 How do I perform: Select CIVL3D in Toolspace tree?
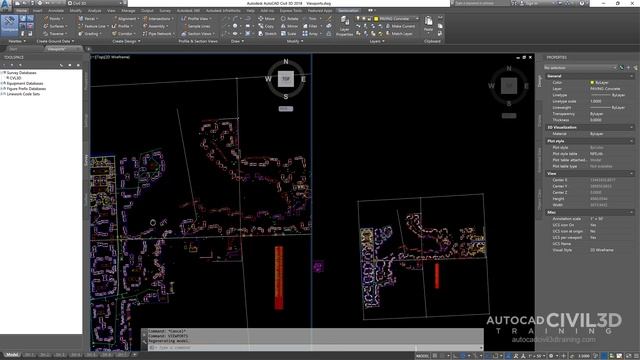click(15, 78)
